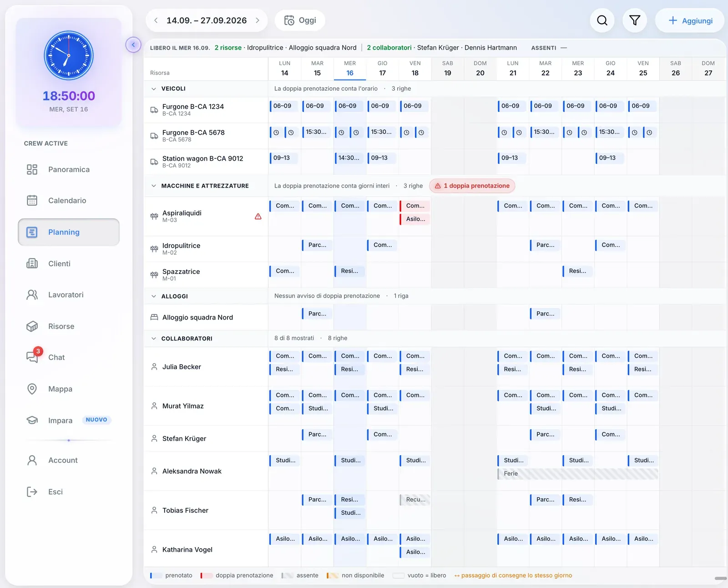Click the Furgone B-CA 1234 vehicle icon
Screen dimensions: 728x588
click(154, 110)
